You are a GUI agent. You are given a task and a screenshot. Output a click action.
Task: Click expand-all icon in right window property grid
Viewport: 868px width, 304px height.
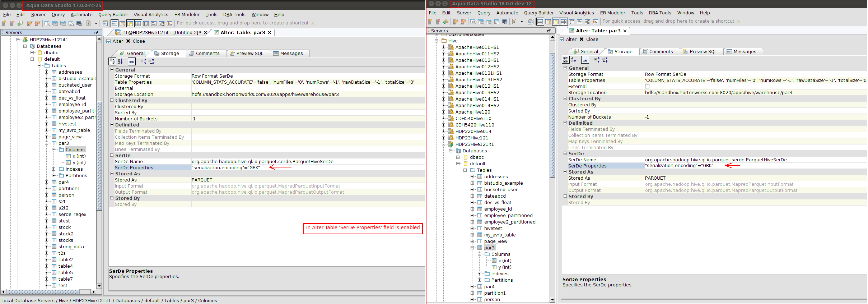pyautogui.click(x=597, y=60)
